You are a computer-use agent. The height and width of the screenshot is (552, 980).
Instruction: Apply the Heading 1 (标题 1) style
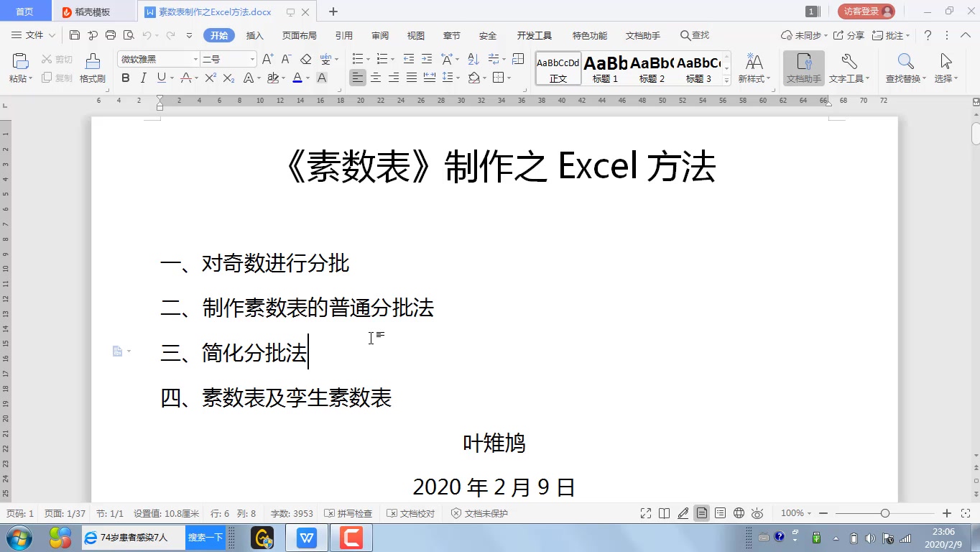606,68
